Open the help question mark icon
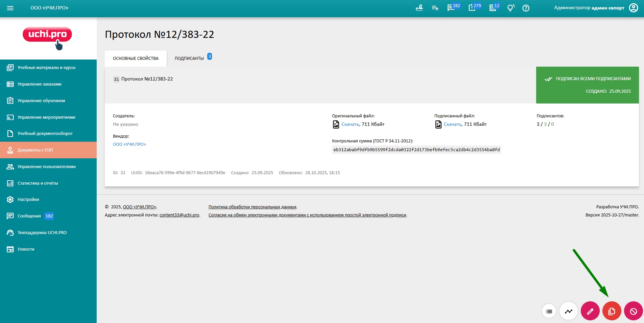The width and height of the screenshot is (644, 323). 526,8
